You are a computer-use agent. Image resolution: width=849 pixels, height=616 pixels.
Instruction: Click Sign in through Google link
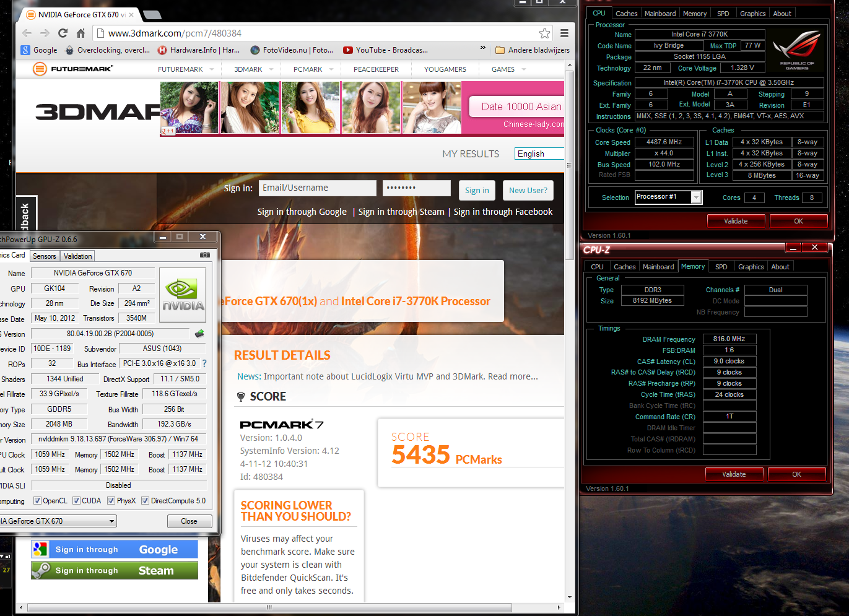click(302, 212)
